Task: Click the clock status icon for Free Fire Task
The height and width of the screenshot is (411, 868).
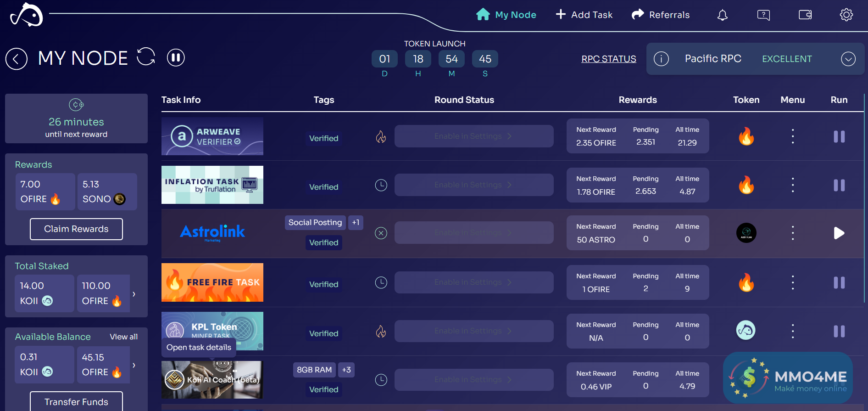Action: pyautogui.click(x=381, y=282)
